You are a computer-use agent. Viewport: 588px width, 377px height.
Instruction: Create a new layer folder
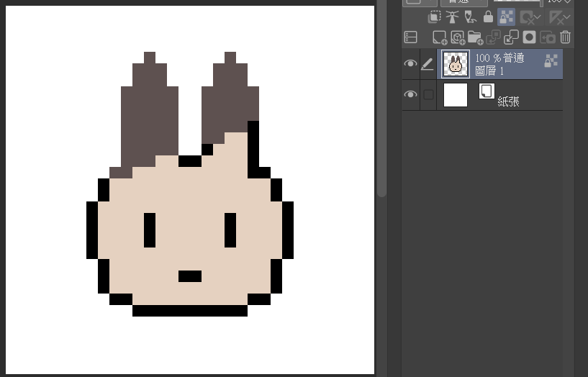coord(475,37)
